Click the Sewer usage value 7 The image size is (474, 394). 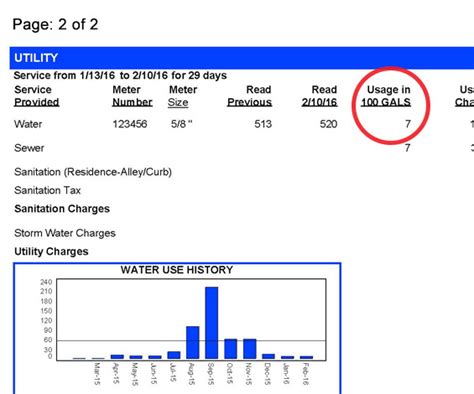pyautogui.click(x=407, y=148)
